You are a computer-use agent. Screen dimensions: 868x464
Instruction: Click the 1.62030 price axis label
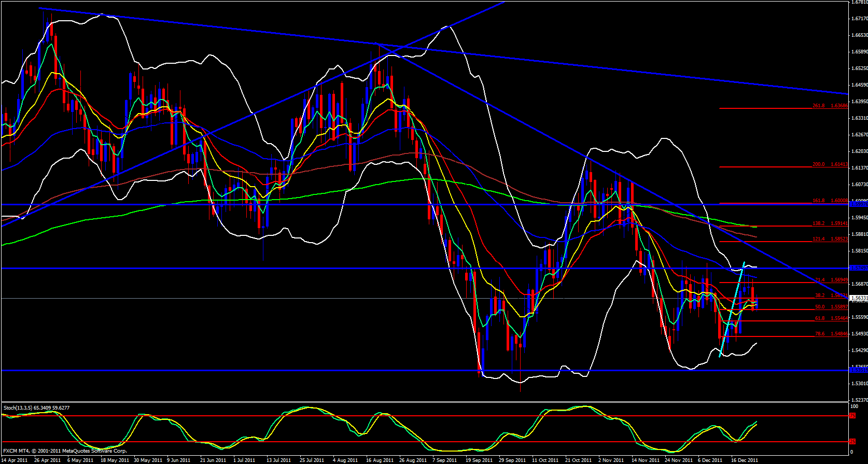[860, 151]
